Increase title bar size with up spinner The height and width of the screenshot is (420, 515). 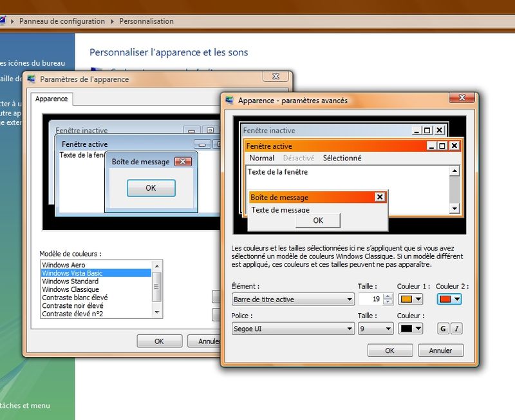coord(388,296)
